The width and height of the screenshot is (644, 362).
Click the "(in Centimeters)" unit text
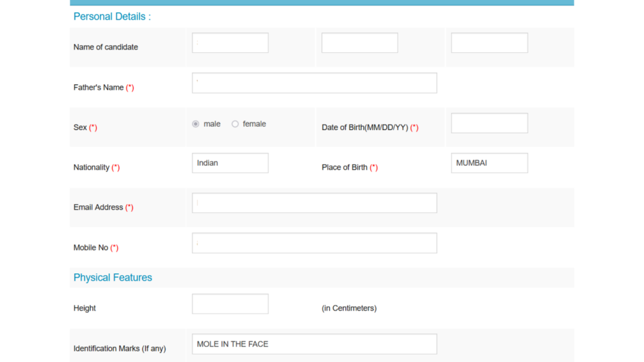(x=349, y=309)
